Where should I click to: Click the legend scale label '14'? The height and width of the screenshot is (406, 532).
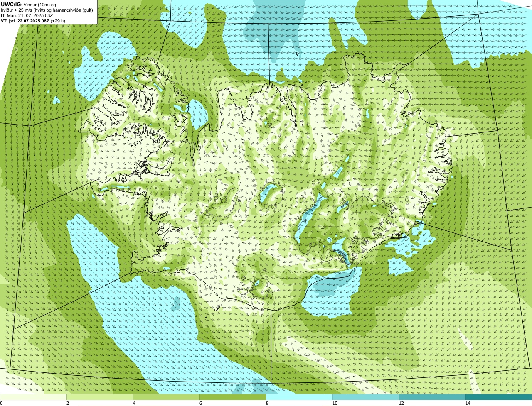(468, 403)
